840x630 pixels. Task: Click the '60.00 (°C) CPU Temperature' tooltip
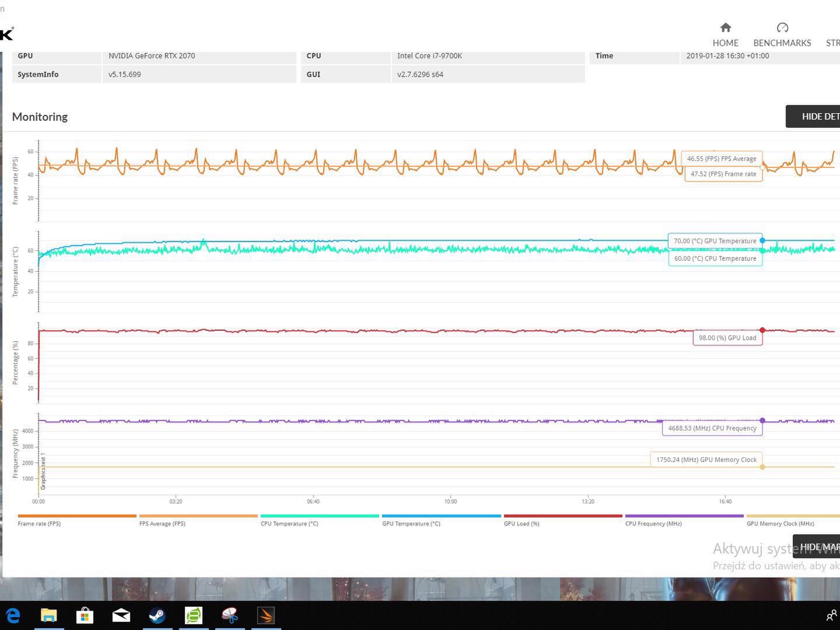pyautogui.click(x=715, y=258)
